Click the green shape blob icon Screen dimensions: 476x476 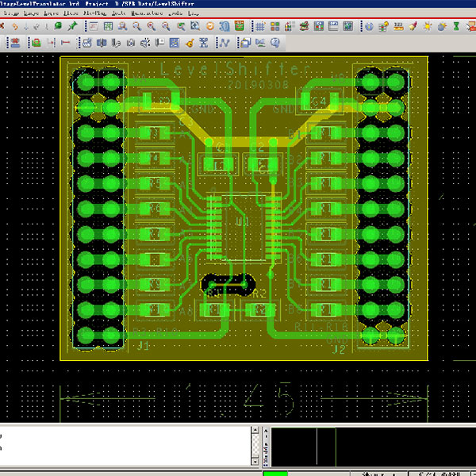tap(58, 26)
